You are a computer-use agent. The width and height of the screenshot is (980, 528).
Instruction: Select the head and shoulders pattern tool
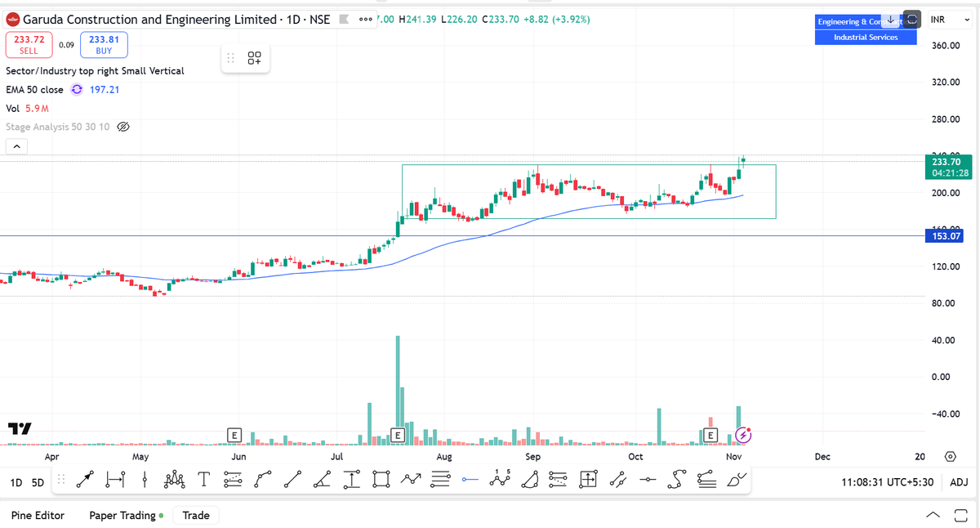[174, 480]
